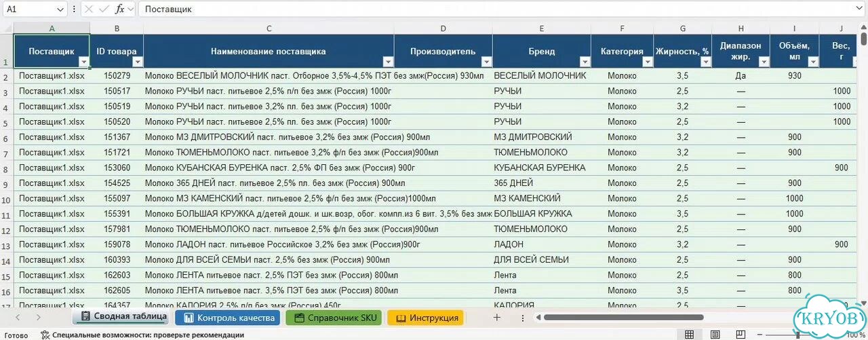The image size is (868, 340).
Task: Switch to Контроль качества sheet tab
Action: pyautogui.click(x=228, y=318)
